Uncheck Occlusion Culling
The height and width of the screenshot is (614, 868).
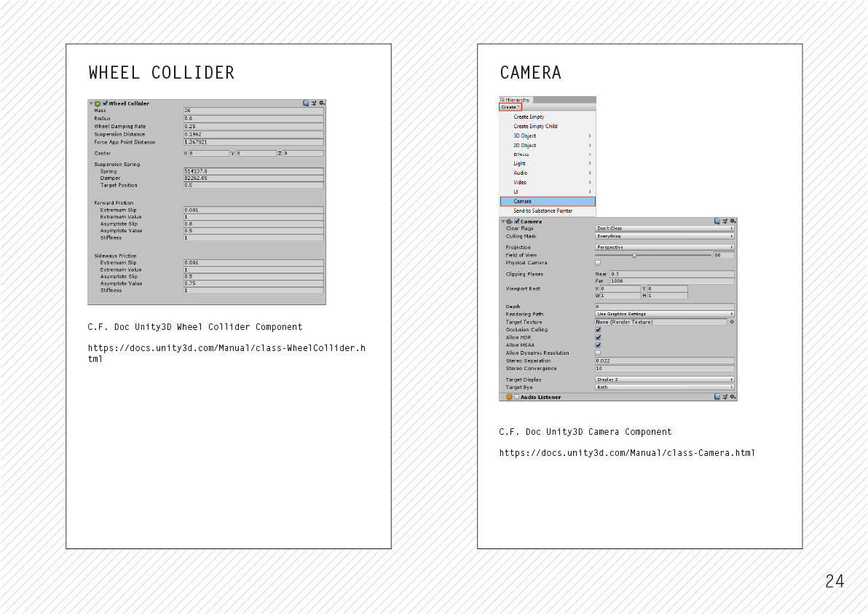[x=598, y=329]
